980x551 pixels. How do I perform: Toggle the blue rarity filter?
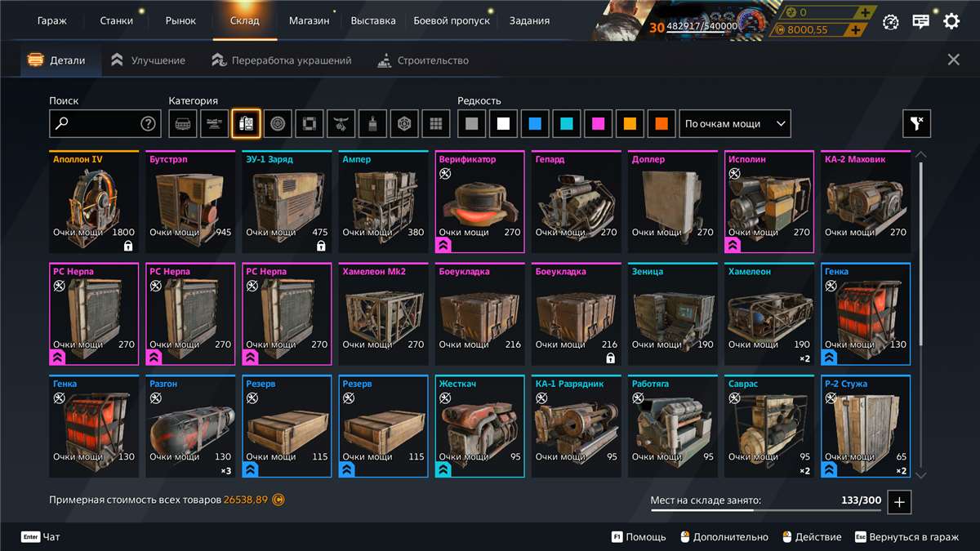(x=534, y=124)
